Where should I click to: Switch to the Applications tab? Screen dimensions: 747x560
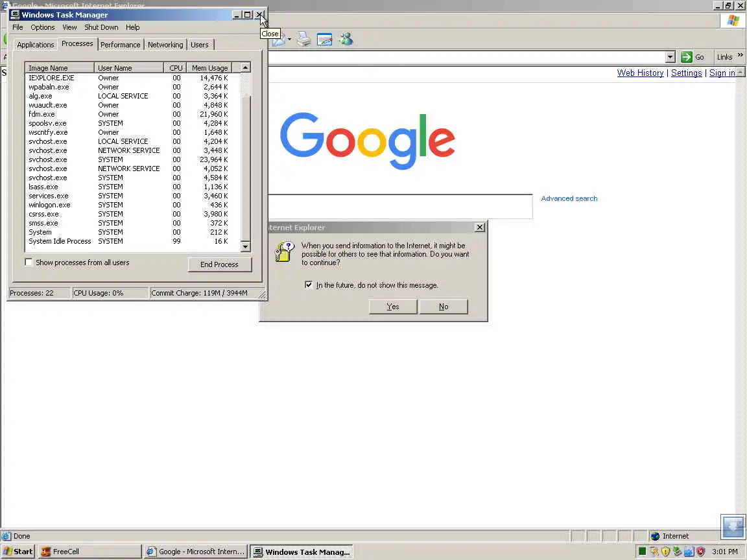point(35,45)
